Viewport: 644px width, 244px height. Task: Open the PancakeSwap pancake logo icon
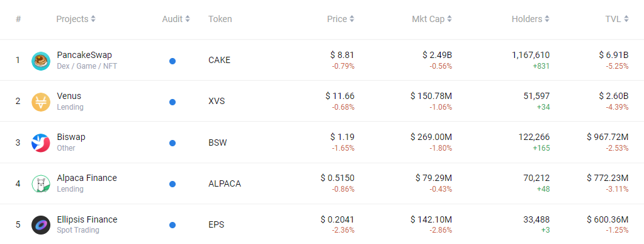pyautogui.click(x=41, y=61)
